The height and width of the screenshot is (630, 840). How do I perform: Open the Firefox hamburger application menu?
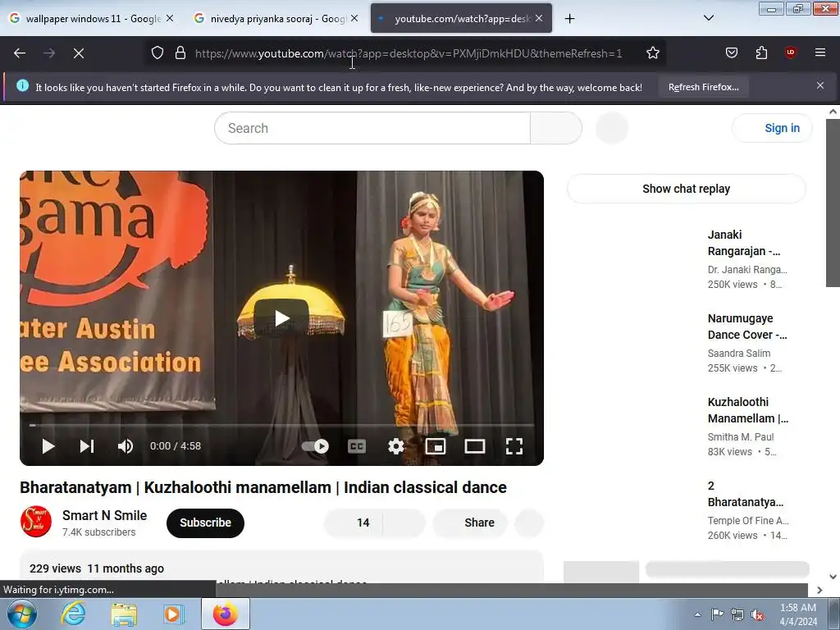(x=819, y=52)
